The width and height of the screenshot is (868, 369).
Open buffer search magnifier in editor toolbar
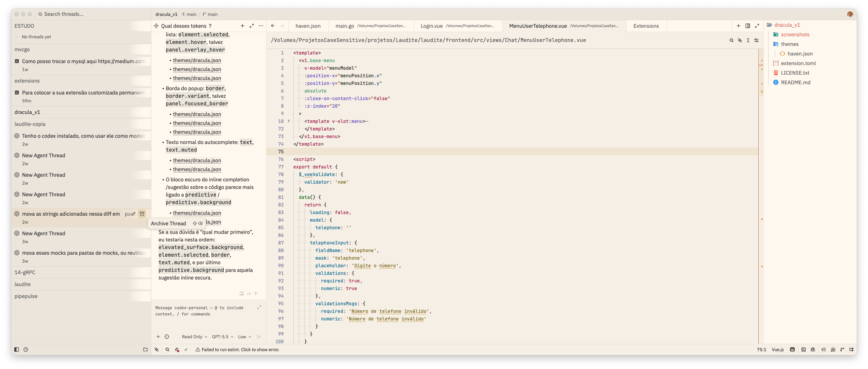point(731,40)
